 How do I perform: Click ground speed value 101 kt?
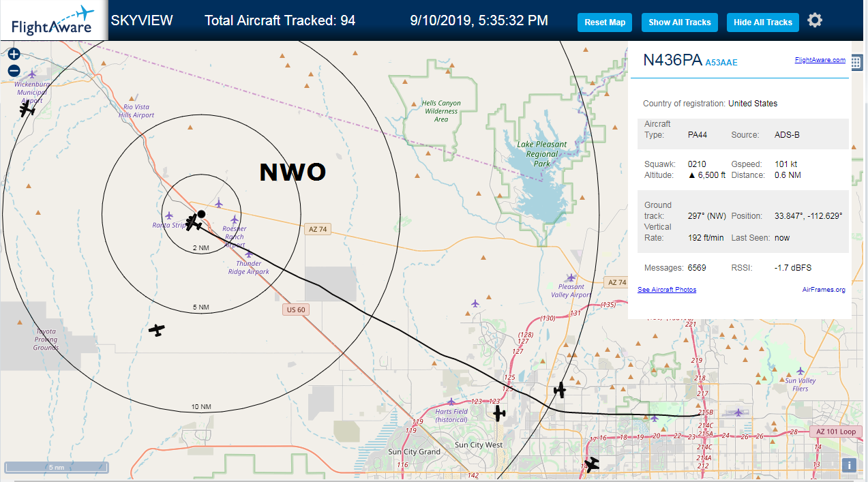coord(786,164)
